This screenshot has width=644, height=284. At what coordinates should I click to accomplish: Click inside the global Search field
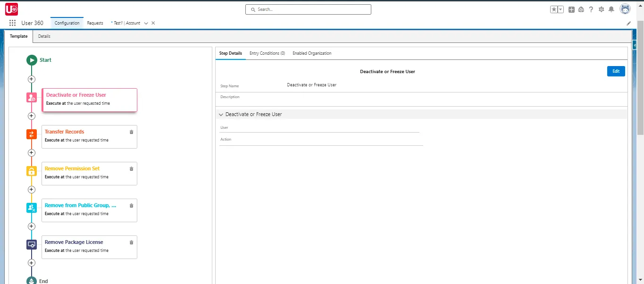308,9
